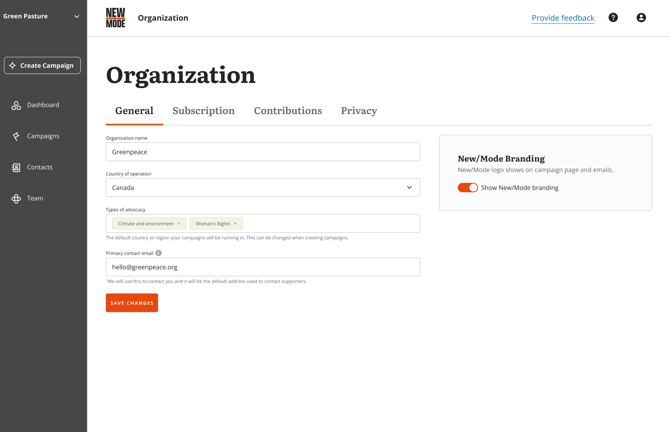670x432 pixels.
Task: Disable Show New/Mode branding toggle
Action: 467,188
